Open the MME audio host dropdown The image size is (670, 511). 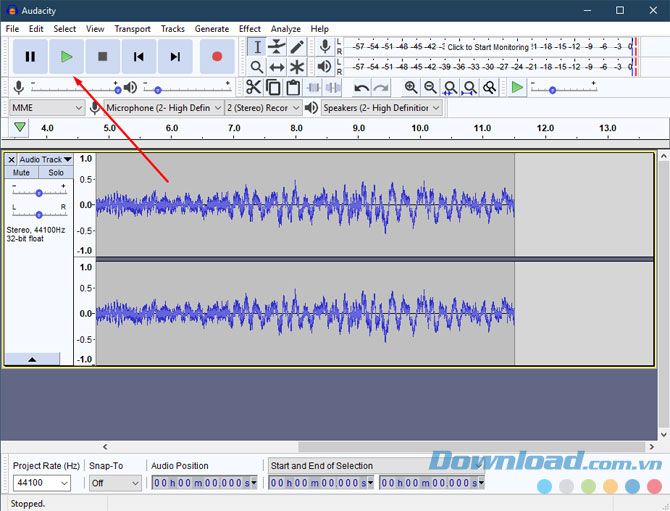pyautogui.click(x=47, y=108)
